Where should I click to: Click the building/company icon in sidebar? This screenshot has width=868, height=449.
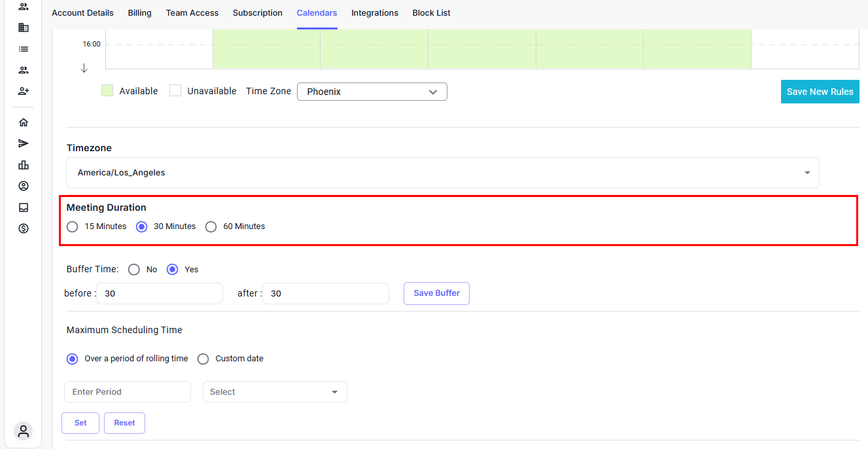[24, 27]
